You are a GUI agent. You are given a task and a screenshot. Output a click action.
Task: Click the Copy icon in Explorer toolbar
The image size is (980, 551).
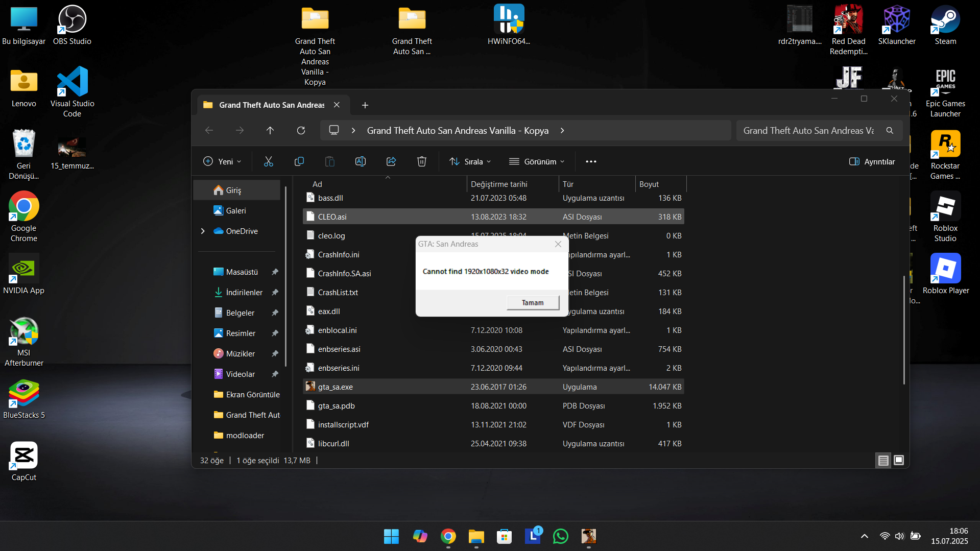point(299,161)
